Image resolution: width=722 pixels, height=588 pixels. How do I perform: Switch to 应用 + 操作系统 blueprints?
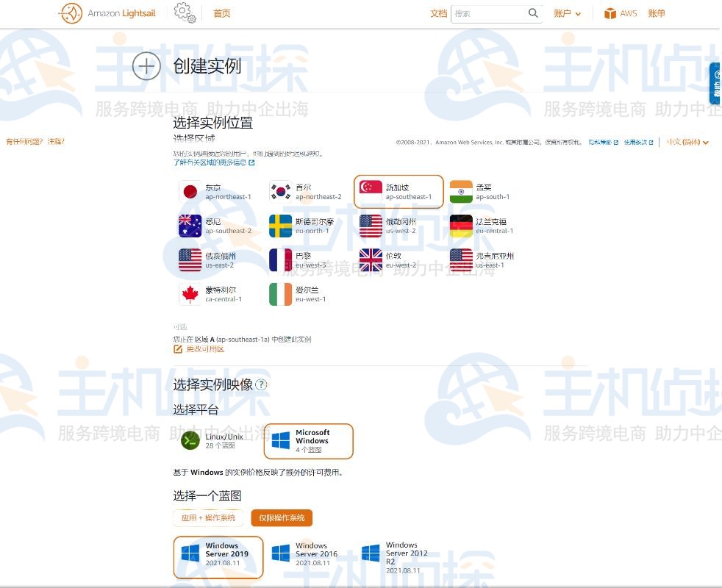tap(209, 517)
